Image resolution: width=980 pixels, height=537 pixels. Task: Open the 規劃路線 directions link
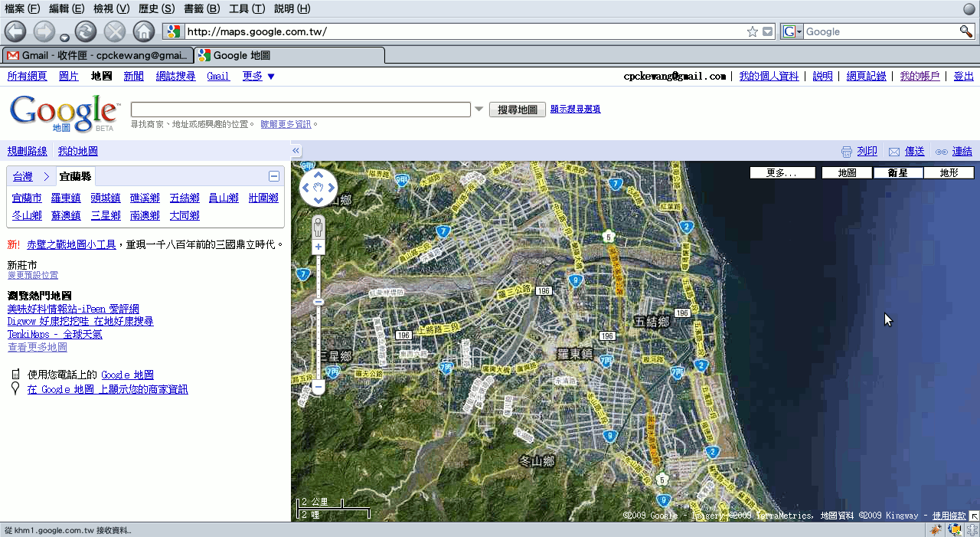click(x=27, y=151)
